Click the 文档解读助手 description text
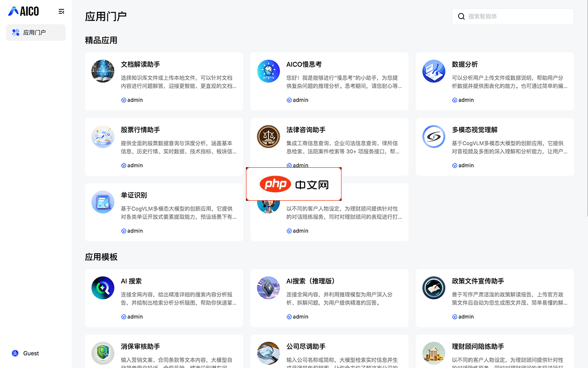Viewport: 588px width, 368px height. [179, 82]
